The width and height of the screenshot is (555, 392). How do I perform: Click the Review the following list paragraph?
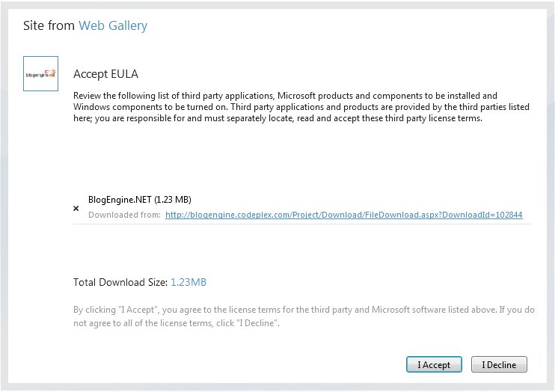tap(301, 107)
